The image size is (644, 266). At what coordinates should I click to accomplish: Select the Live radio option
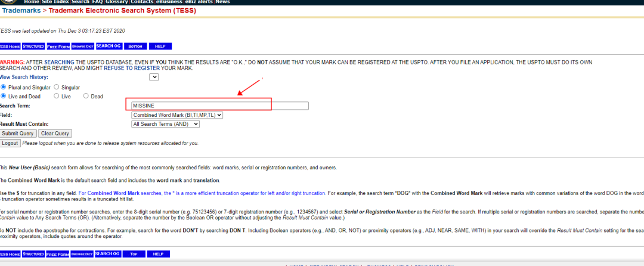pos(57,96)
